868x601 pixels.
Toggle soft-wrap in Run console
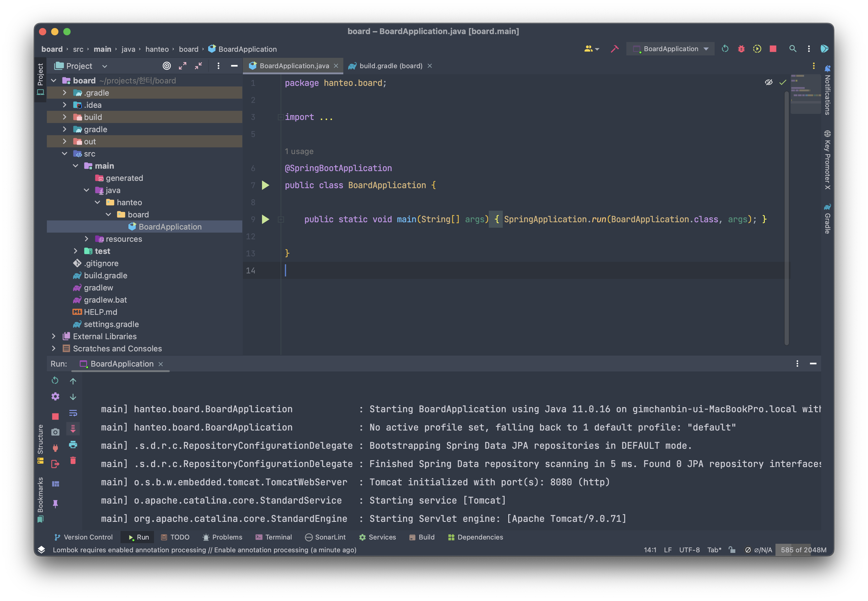pyautogui.click(x=73, y=413)
